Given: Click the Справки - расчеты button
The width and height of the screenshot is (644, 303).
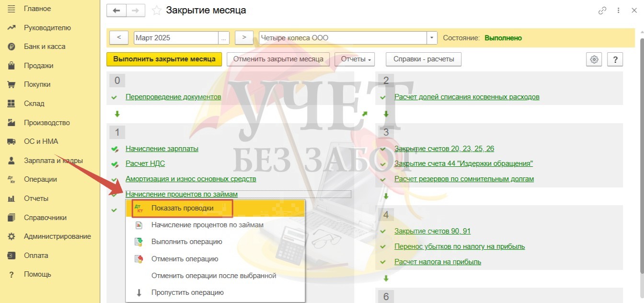Looking at the screenshot, I should (424, 59).
